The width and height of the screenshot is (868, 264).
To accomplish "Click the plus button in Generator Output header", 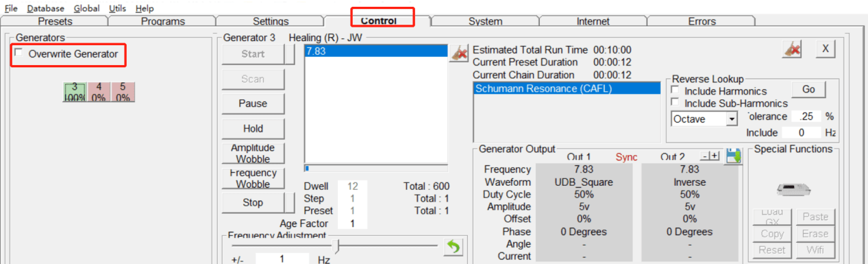I will [x=714, y=156].
